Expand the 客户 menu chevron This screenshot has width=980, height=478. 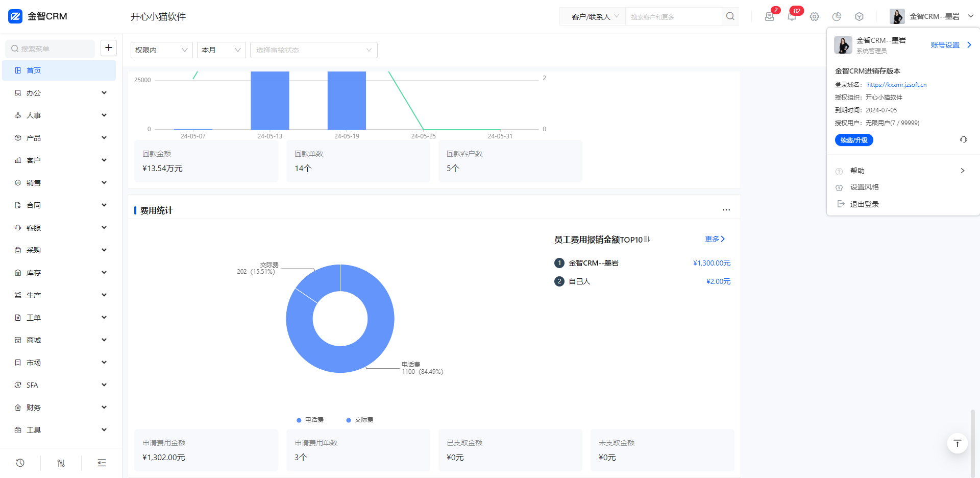tap(104, 160)
